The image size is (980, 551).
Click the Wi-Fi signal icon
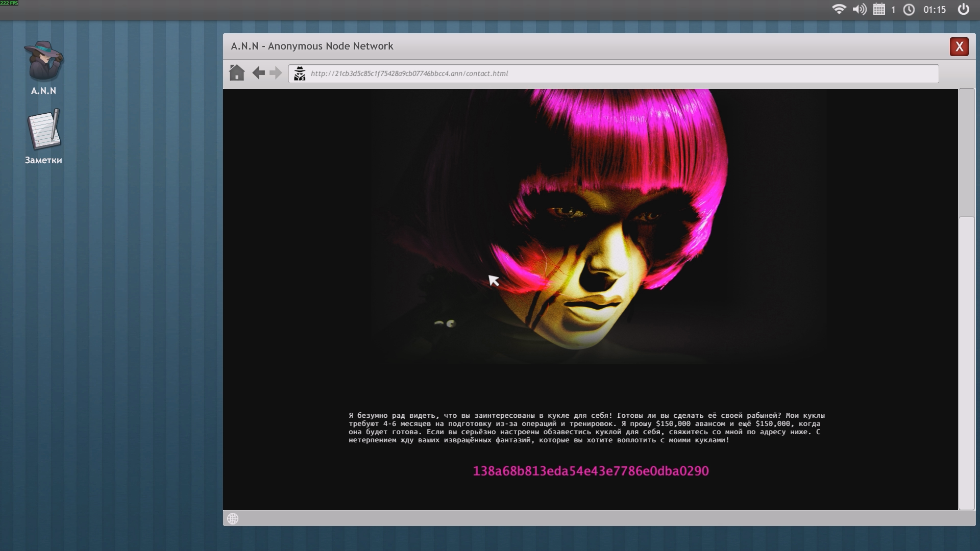pos(839,9)
